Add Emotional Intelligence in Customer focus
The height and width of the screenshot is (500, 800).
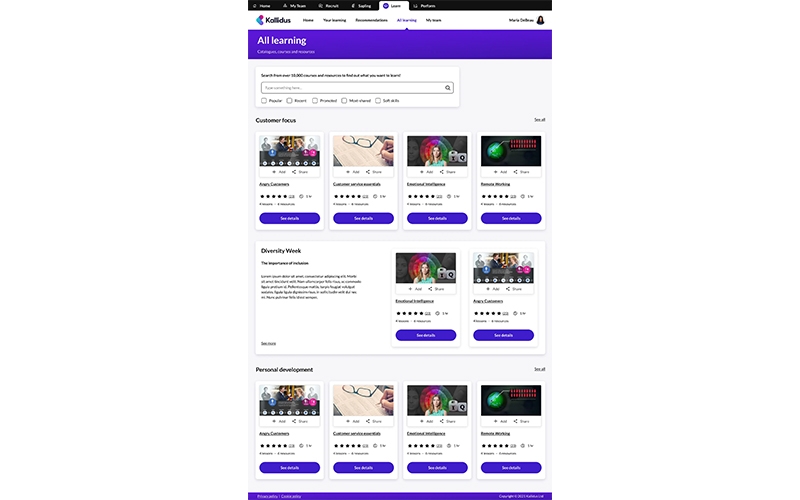tap(427, 172)
